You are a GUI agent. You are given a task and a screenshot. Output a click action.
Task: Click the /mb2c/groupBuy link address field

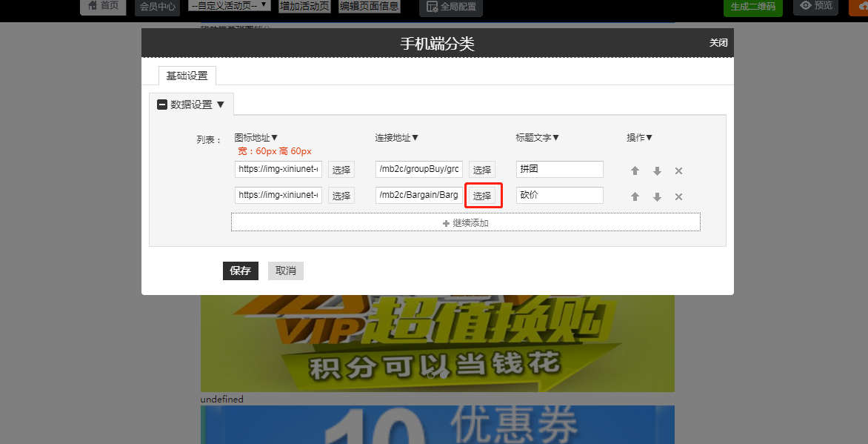click(419, 169)
